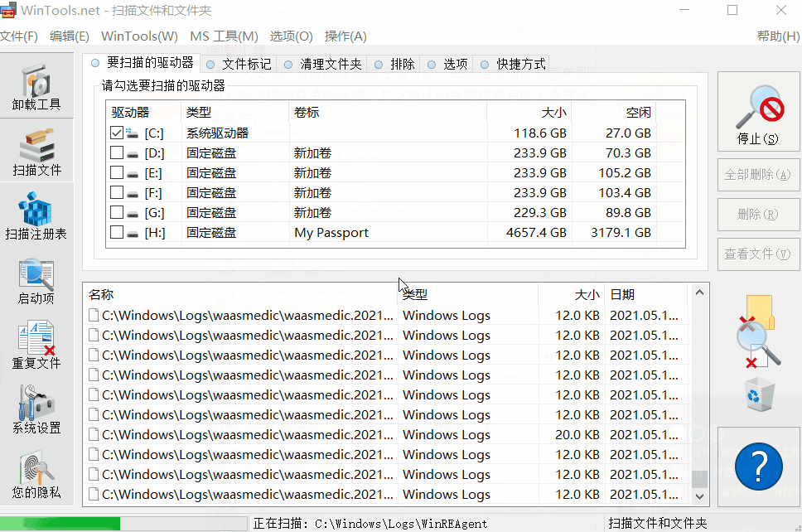
Task: Click the folder with magnifier scan graphic
Action: [x=759, y=331]
